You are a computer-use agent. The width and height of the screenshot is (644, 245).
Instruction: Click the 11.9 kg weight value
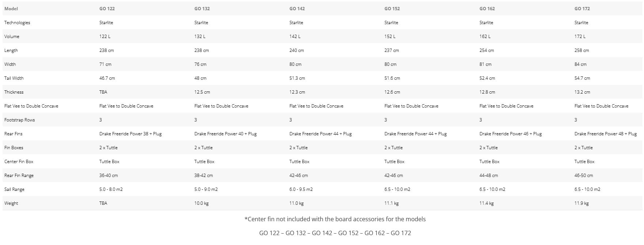pos(582,203)
